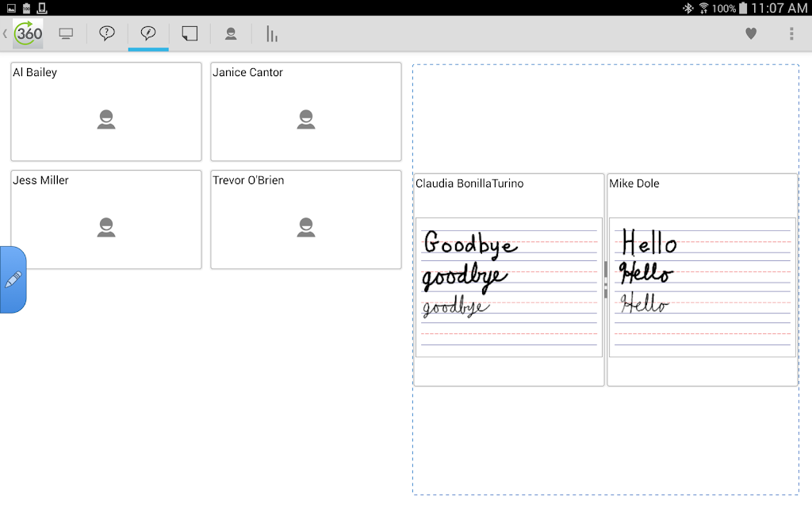Open the screen display icon in toolbar
Screen dimensions: 812x508
pyautogui.click(x=66, y=34)
